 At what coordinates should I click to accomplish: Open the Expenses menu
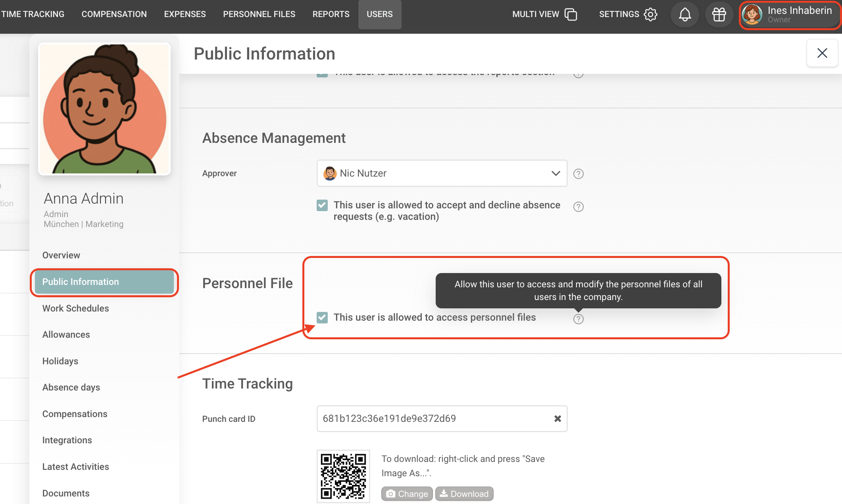click(x=185, y=14)
